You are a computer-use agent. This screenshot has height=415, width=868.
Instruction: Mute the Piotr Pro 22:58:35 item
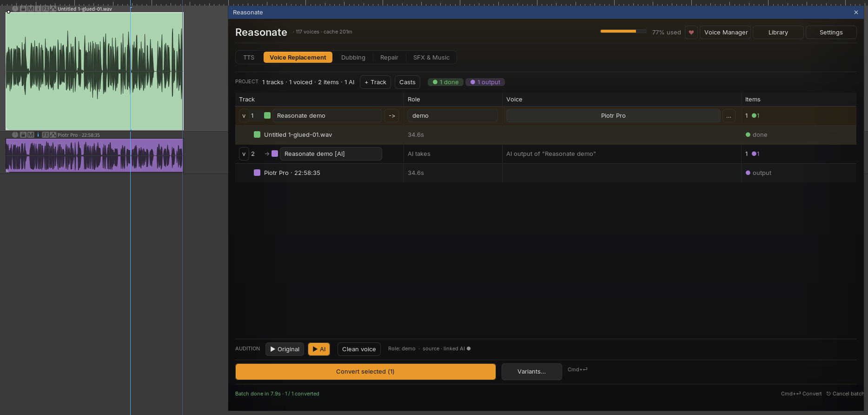[31, 135]
